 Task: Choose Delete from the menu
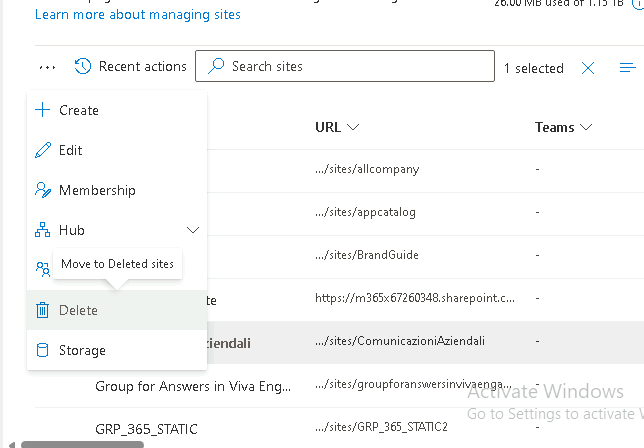117,310
